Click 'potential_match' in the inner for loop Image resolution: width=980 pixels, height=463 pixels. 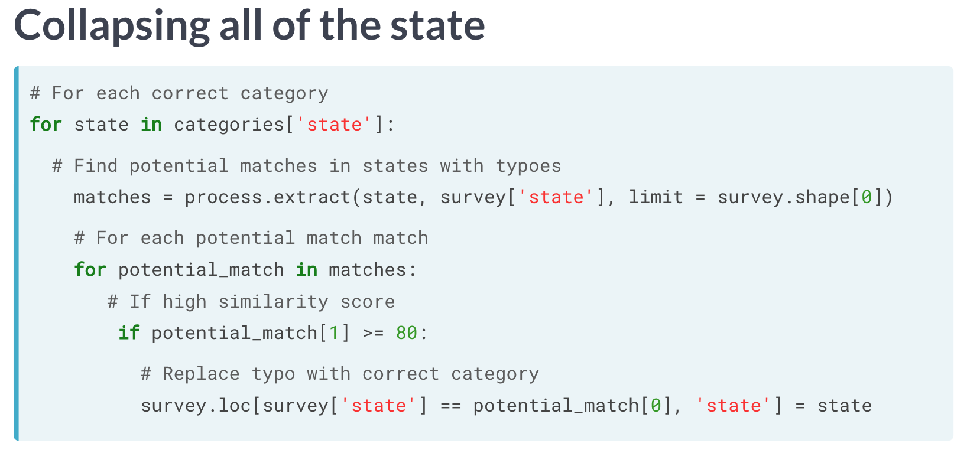point(201,270)
